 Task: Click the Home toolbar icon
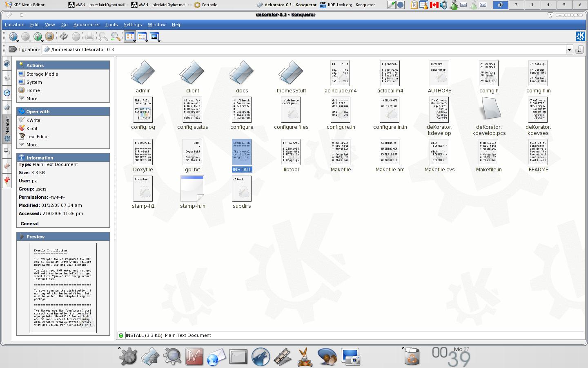click(49, 36)
